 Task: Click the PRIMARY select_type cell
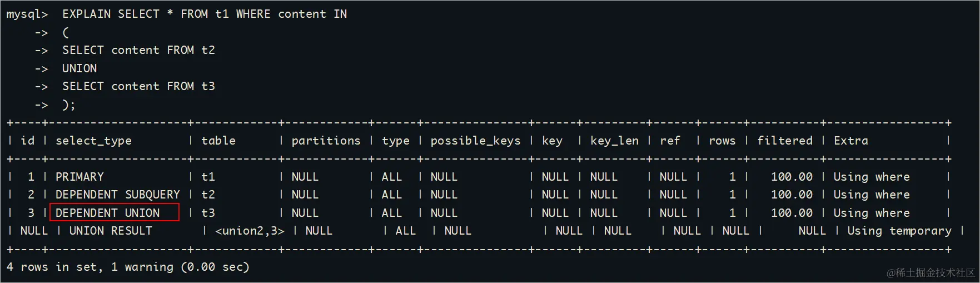click(79, 177)
